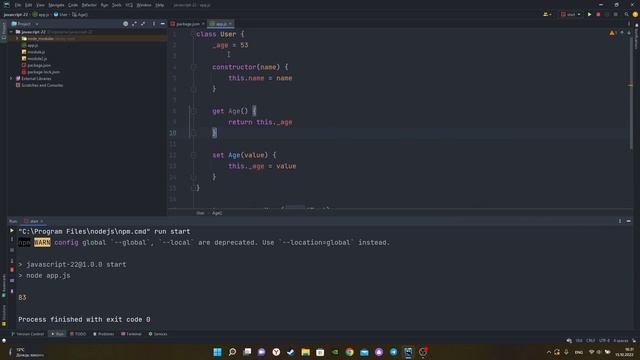Switch to the package.json editor tab
This screenshot has width=640, height=360.
click(x=185, y=24)
